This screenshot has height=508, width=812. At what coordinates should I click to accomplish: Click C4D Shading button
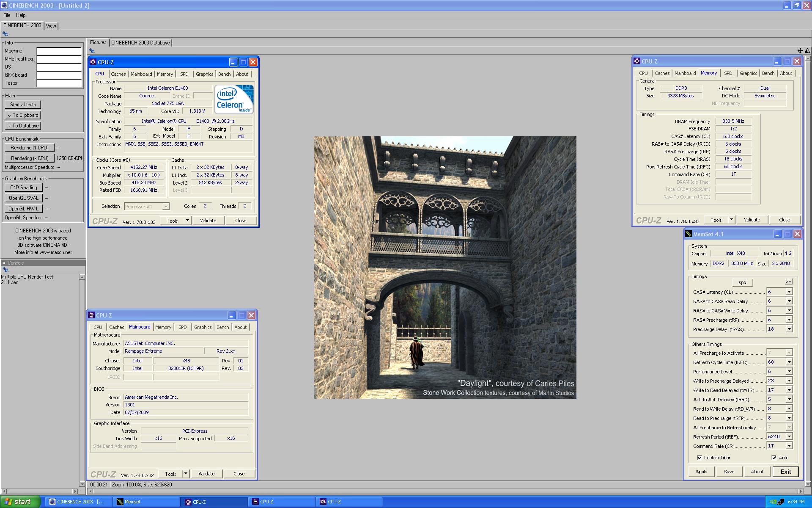point(24,188)
